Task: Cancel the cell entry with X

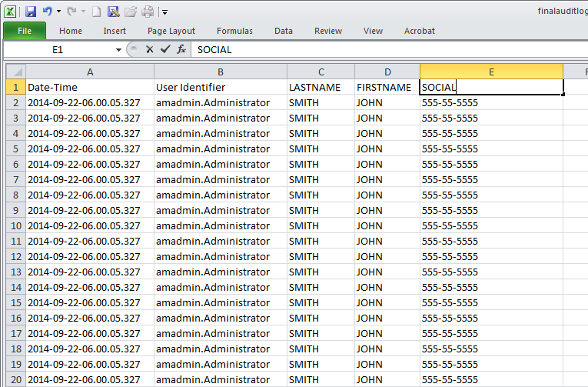Action: pyautogui.click(x=150, y=49)
